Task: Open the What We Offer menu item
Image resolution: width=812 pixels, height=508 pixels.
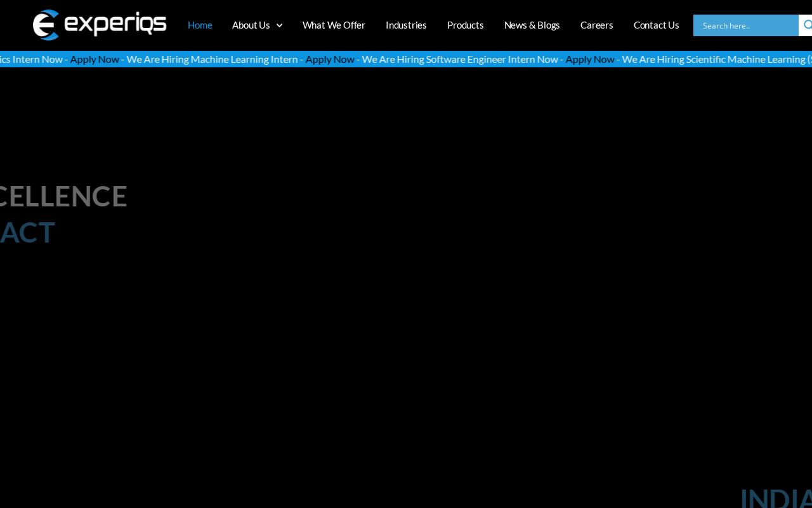Action: coord(334,25)
